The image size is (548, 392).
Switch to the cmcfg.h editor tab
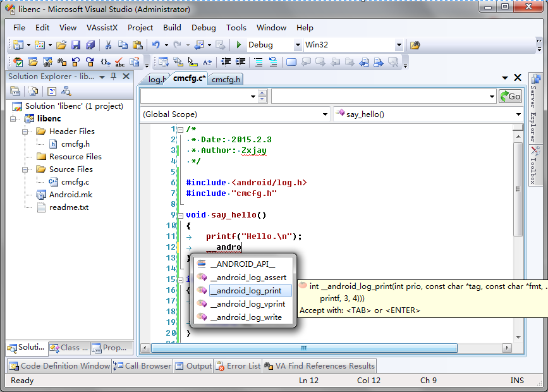click(x=226, y=80)
